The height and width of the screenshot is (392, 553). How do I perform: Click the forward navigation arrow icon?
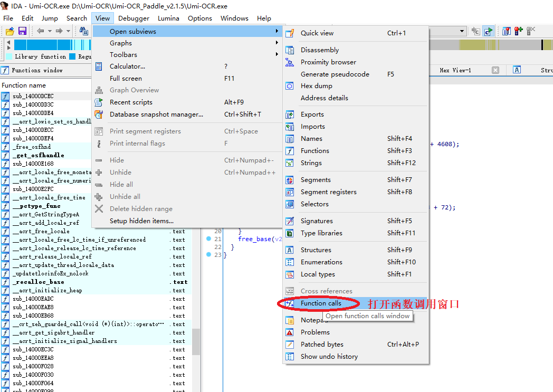[x=59, y=31]
